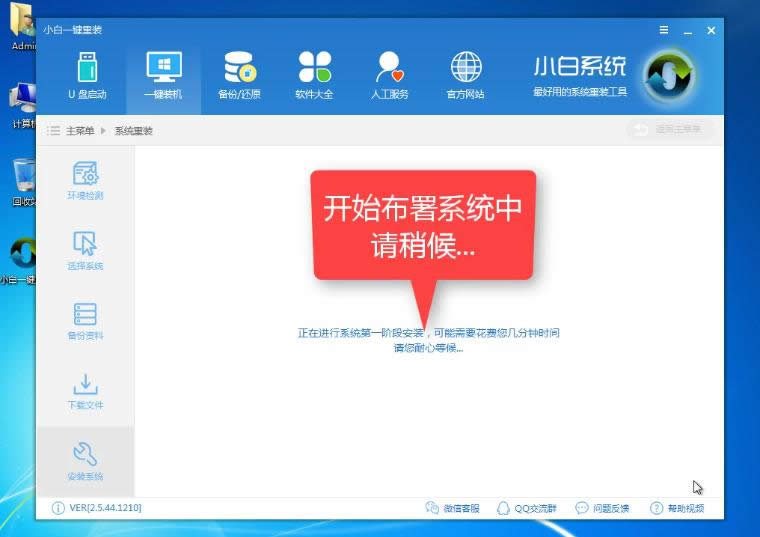The width and height of the screenshot is (760, 537).
Task: Select the 计算机 desktop icon
Action: click(22, 106)
